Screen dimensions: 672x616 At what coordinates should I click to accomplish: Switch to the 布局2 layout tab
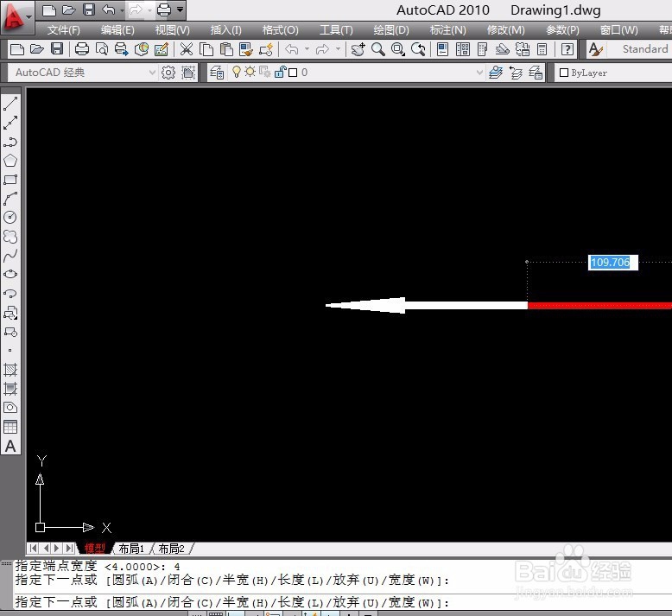point(171,549)
